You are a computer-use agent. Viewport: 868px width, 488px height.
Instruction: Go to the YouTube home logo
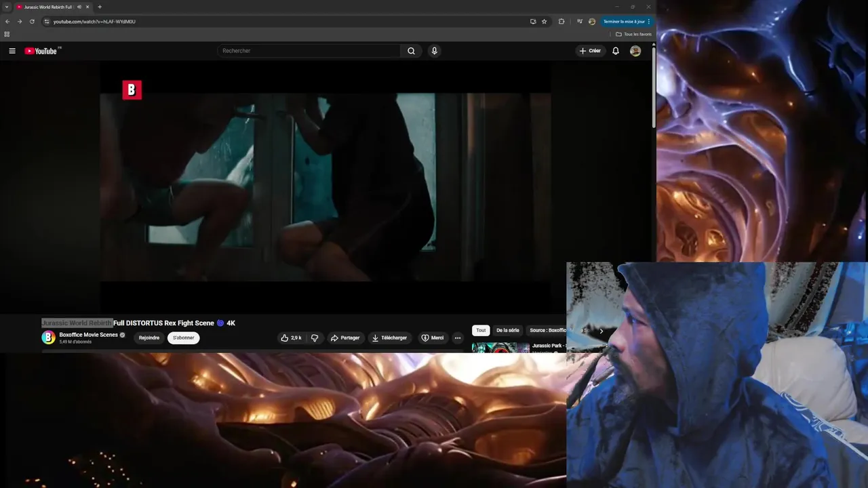click(41, 51)
